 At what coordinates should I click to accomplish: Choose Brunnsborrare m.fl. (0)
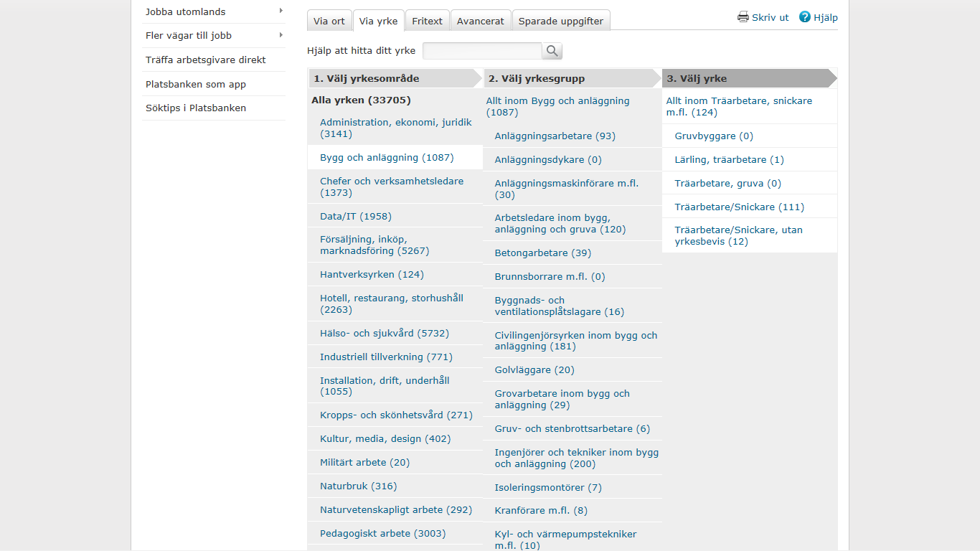click(550, 276)
